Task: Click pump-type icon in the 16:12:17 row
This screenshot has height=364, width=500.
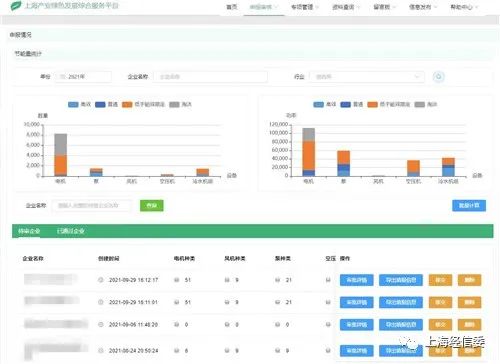Action: click(x=277, y=280)
